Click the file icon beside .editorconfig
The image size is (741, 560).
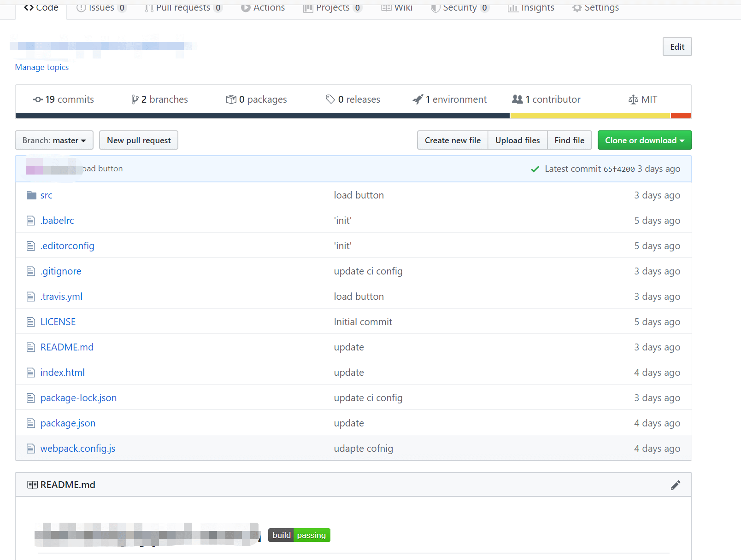(31, 246)
